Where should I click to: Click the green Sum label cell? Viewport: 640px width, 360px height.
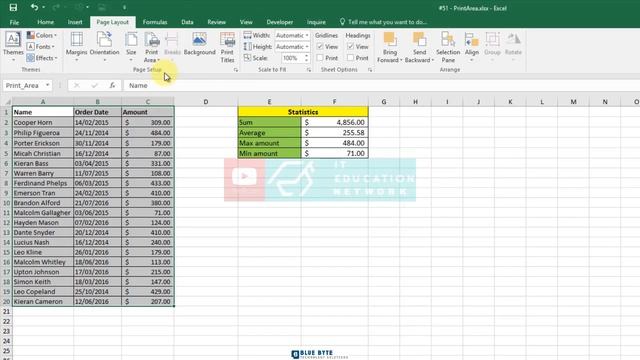[269, 122]
